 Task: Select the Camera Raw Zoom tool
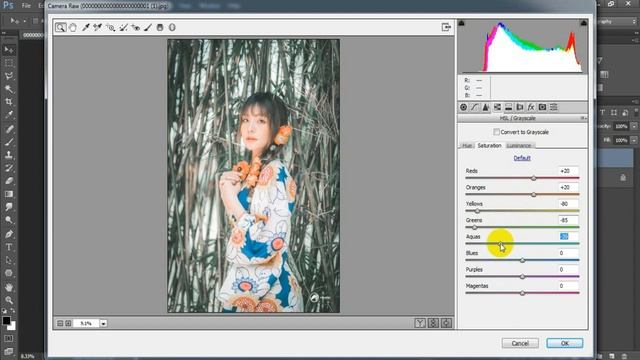tap(60, 27)
